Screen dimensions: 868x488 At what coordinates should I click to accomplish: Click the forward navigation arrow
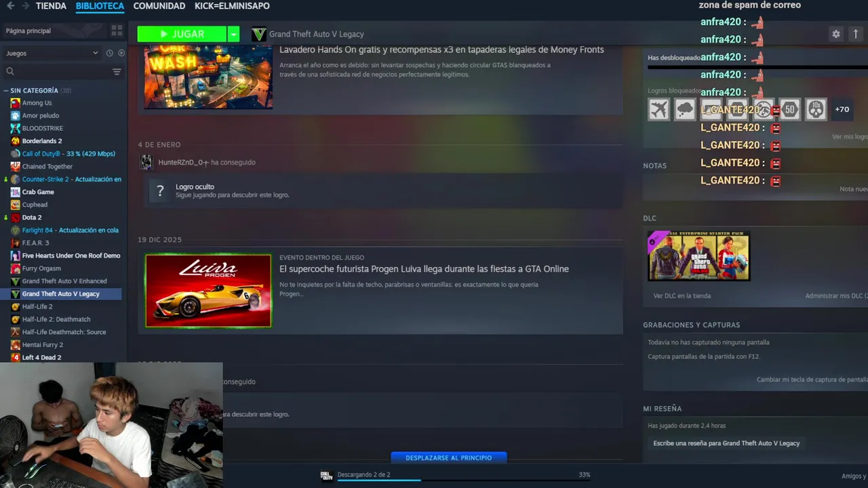tap(26, 6)
